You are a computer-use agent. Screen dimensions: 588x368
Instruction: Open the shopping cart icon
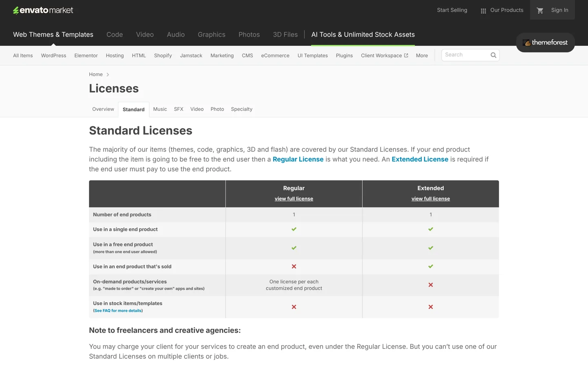tap(540, 11)
